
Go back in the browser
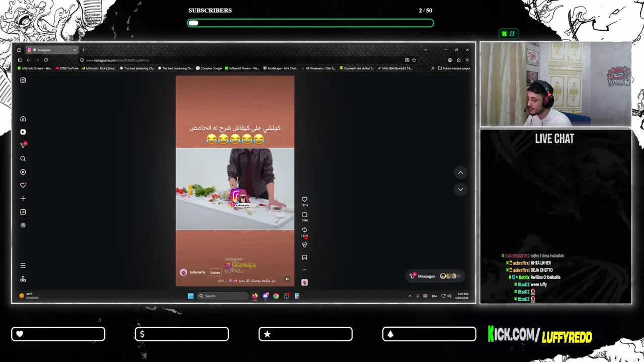[29, 60]
